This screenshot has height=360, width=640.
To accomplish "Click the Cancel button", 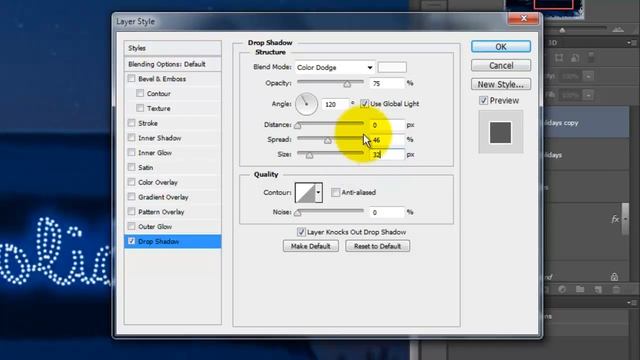I will (501, 65).
